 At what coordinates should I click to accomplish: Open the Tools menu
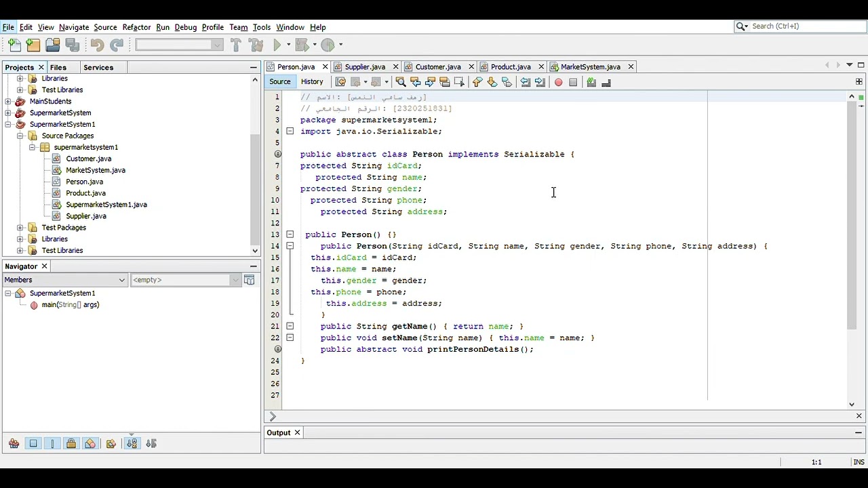click(262, 27)
